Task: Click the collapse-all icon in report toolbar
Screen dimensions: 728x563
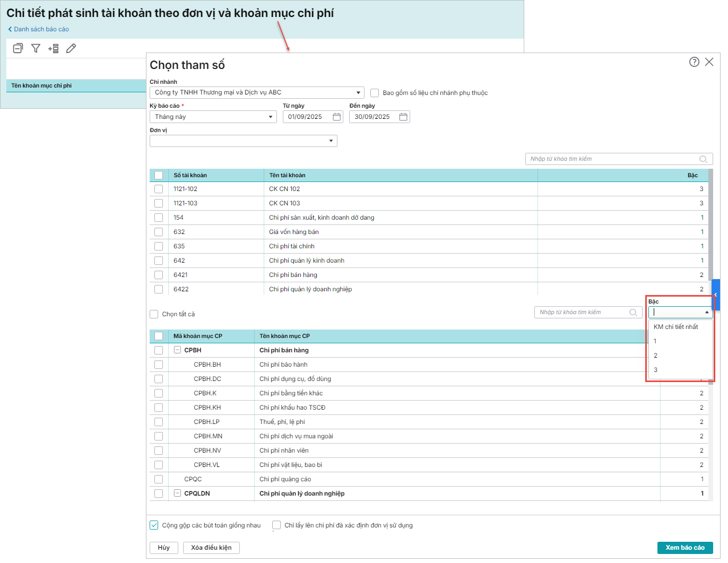Action: [18, 48]
